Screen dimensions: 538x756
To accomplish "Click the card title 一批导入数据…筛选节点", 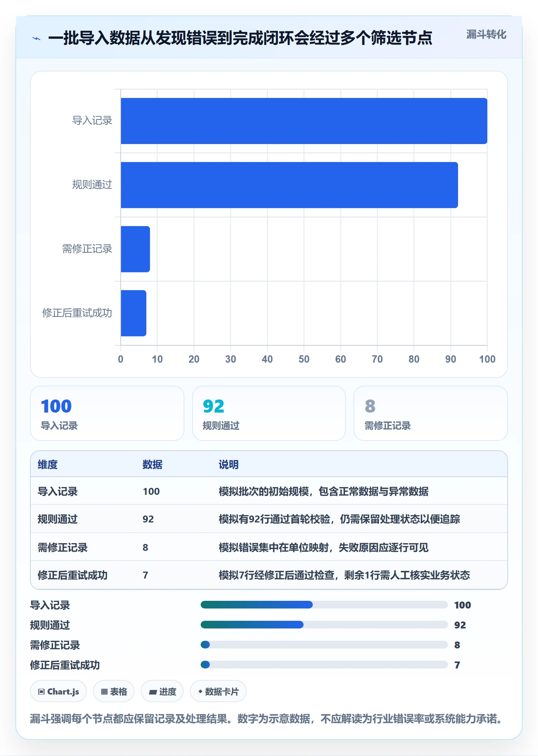I will (240, 38).
